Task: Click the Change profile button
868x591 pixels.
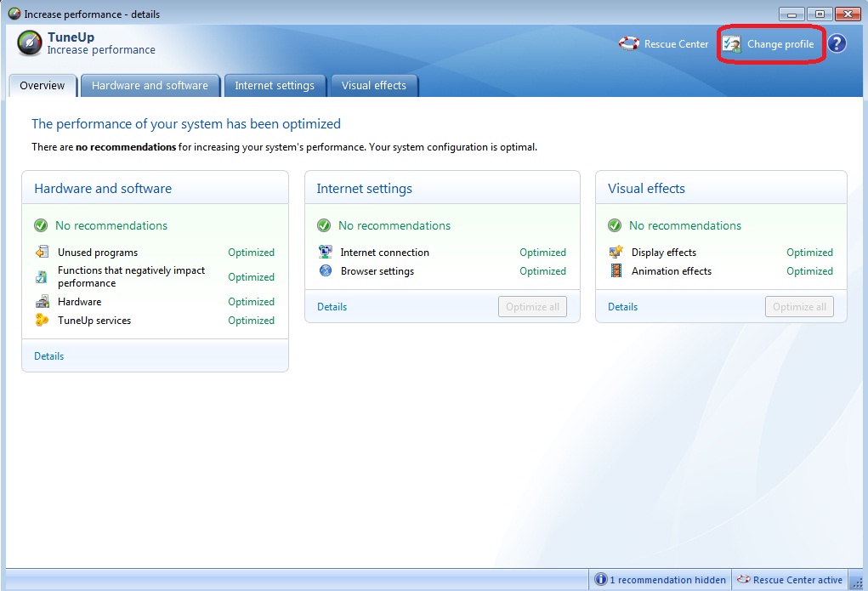Action: (x=769, y=43)
